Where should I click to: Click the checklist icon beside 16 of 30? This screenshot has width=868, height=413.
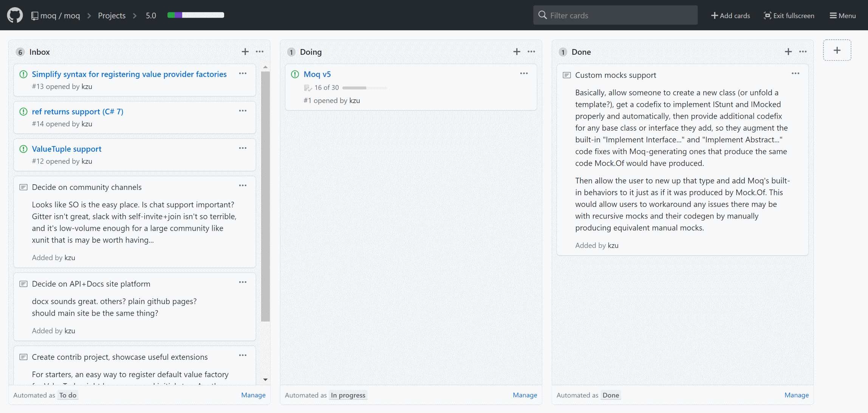tap(308, 88)
